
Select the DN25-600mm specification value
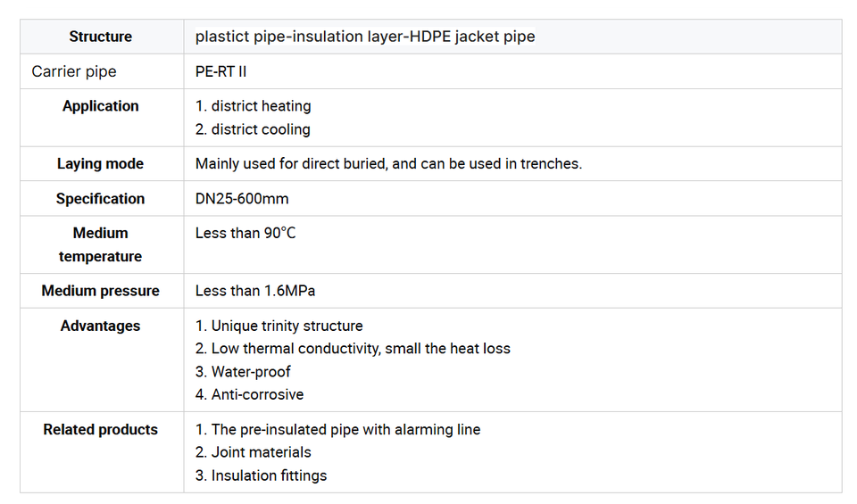[242, 199]
